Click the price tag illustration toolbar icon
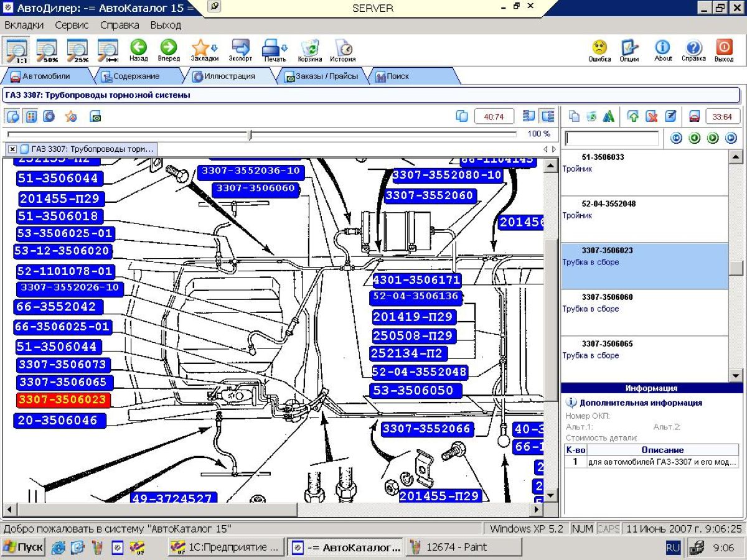This screenshot has width=747, height=560. click(x=95, y=116)
